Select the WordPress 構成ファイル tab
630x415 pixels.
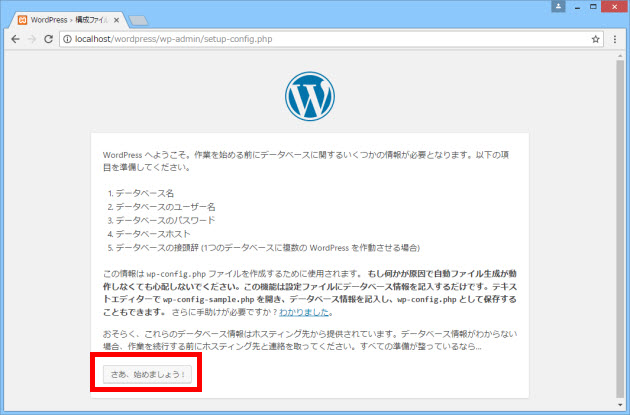click(x=68, y=20)
